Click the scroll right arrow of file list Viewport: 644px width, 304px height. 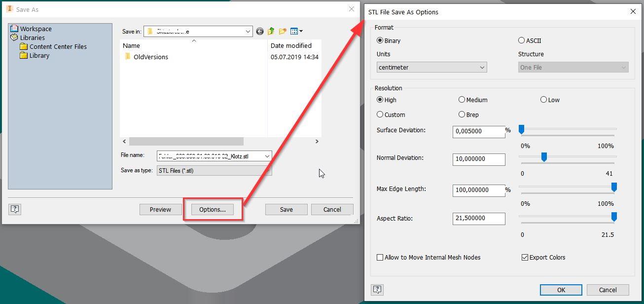317,141
